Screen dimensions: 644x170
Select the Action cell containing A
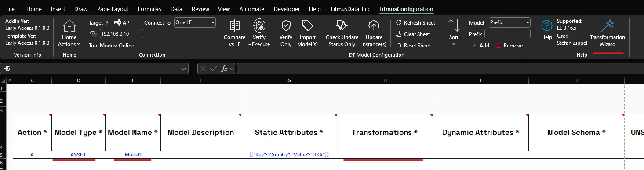pyautogui.click(x=32, y=155)
